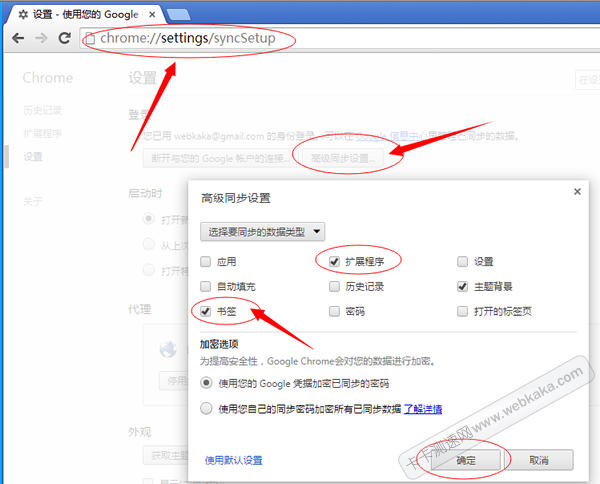Click the browser forward arrow
600x484 pixels.
[x=41, y=38]
